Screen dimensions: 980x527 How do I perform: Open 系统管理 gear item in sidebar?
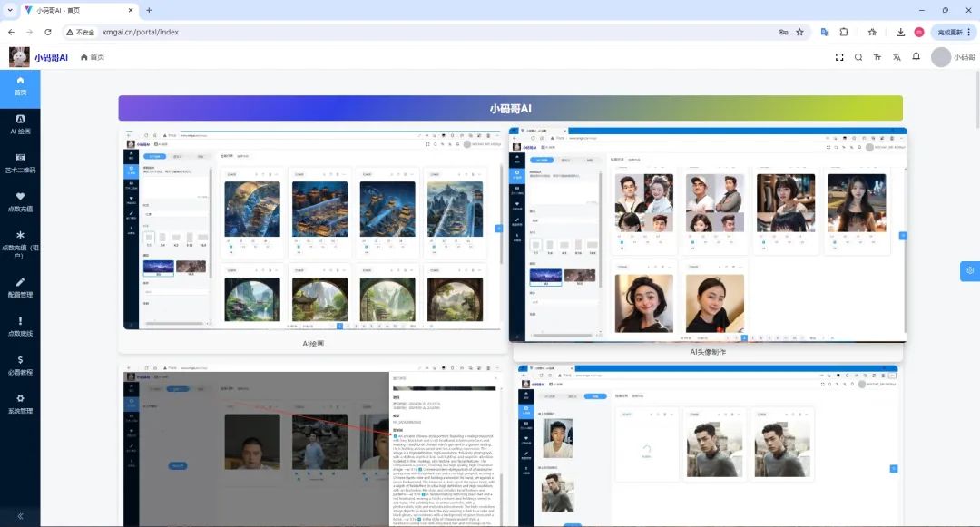(x=20, y=404)
